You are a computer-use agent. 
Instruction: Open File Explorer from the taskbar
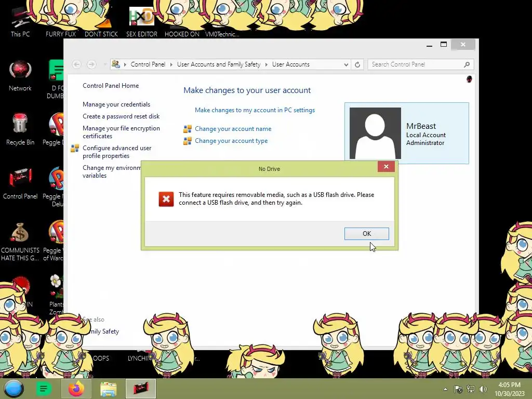click(109, 389)
